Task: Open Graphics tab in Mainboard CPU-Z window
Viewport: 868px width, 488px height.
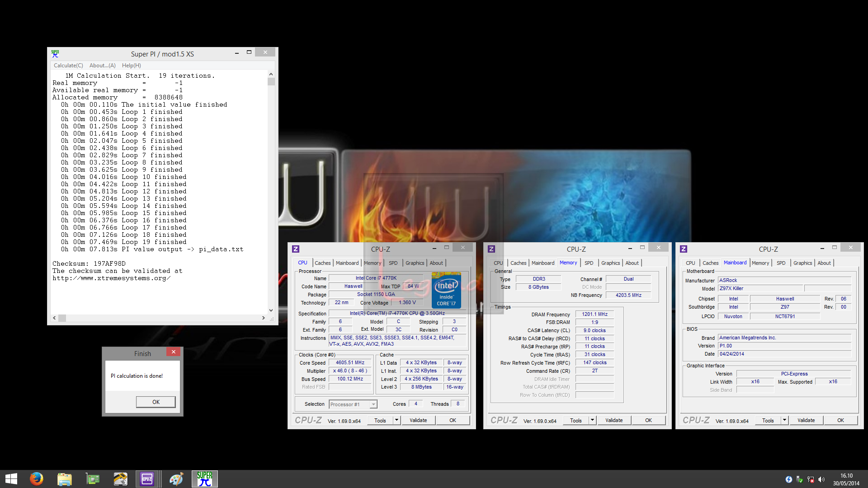Action: tap(803, 263)
